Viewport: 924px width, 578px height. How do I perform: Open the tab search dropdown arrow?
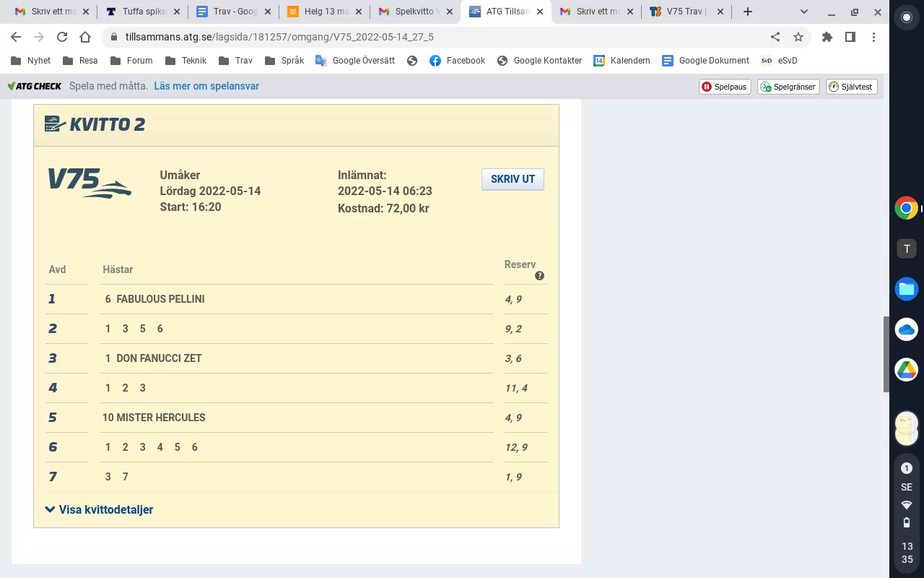[x=804, y=12]
